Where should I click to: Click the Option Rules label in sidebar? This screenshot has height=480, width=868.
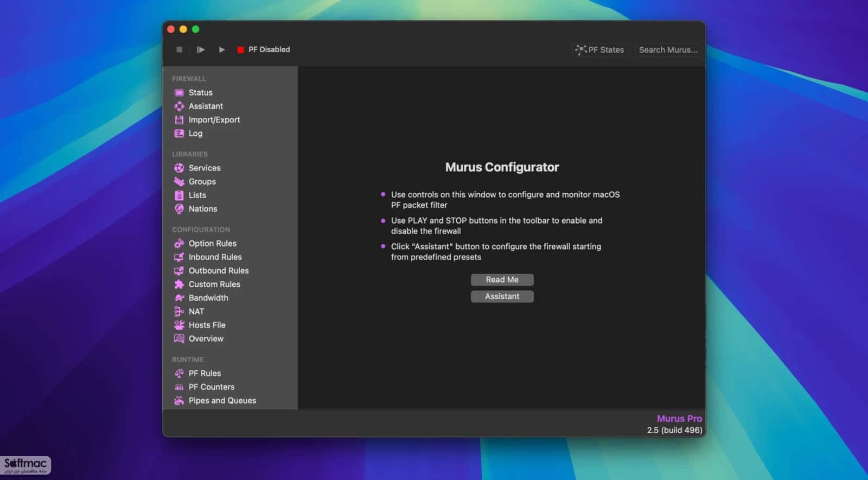[x=213, y=244]
